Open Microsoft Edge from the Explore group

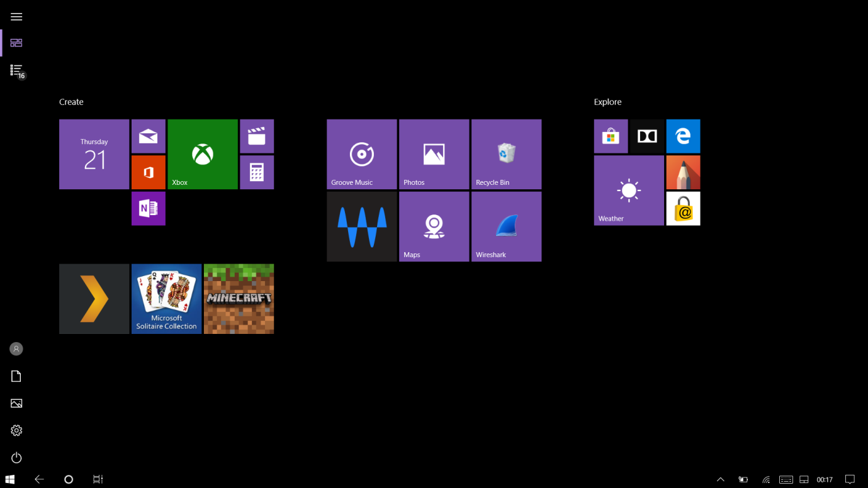pyautogui.click(x=683, y=136)
